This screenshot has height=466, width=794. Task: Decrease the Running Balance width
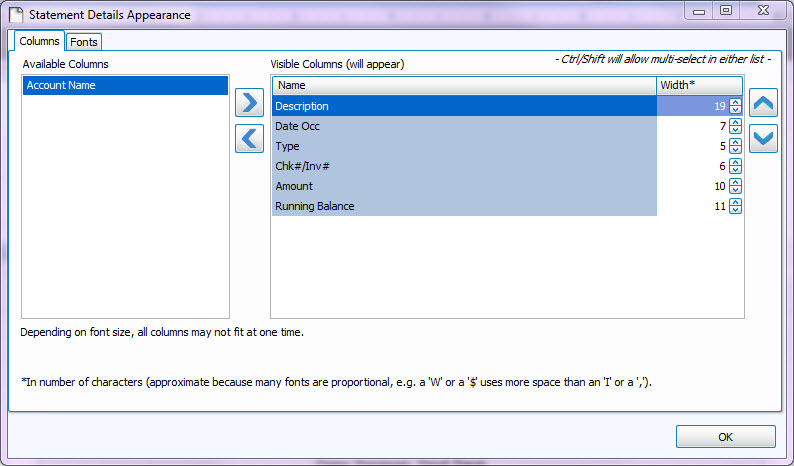pos(735,210)
